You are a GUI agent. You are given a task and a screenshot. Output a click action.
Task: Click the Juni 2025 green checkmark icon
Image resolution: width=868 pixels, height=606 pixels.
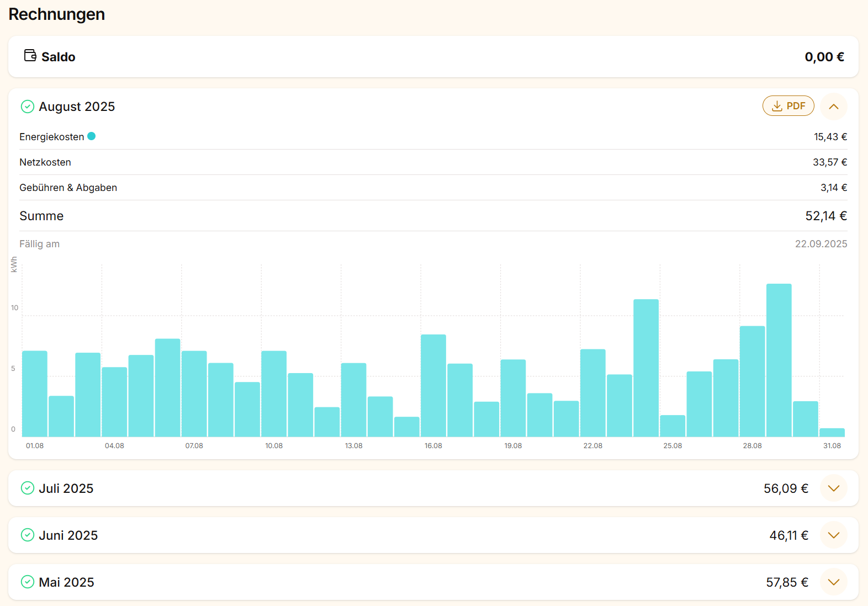(x=28, y=535)
